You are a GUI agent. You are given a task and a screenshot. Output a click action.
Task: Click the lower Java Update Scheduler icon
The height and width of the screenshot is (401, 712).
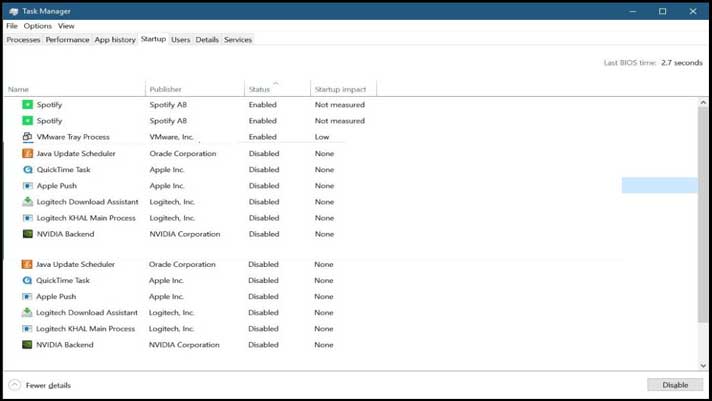(x=27, y=264)
